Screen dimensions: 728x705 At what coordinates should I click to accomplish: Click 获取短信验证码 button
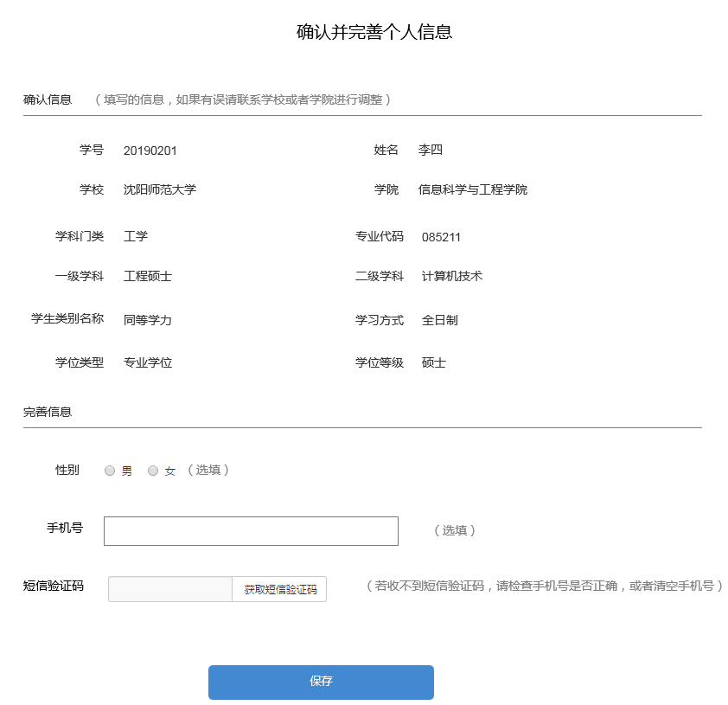(x=280, y=589)
